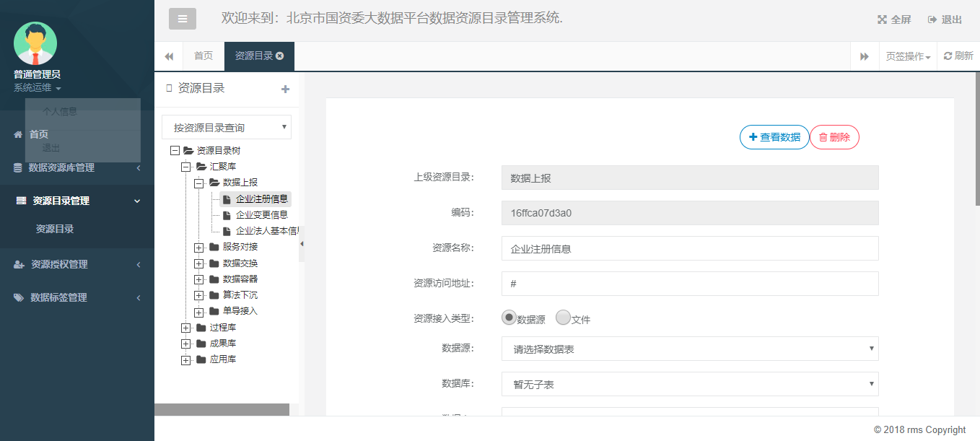Close the 资源目录 tab with x icon
This screenshot has width=980, height=441.
coord(280,56)
